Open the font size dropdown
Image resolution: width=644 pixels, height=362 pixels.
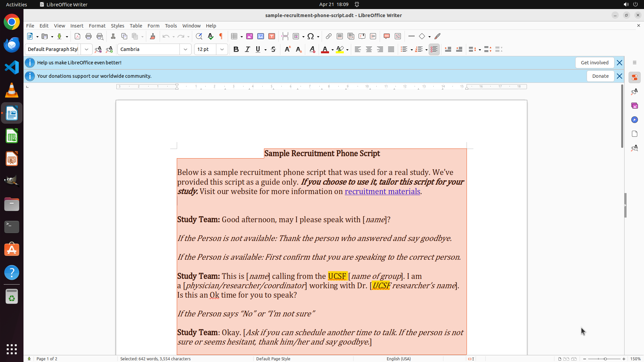point(222,49)
